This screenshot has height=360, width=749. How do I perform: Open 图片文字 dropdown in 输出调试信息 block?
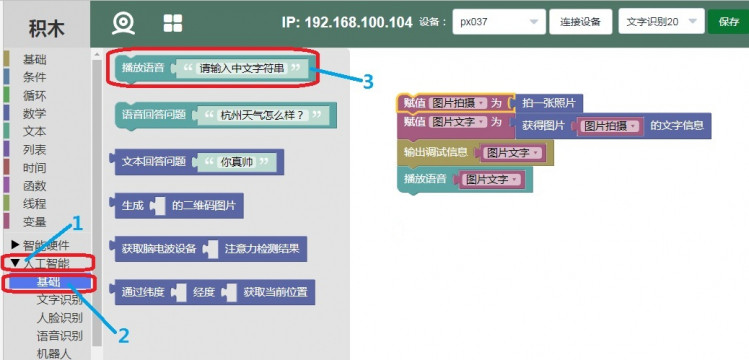point(513,153)
